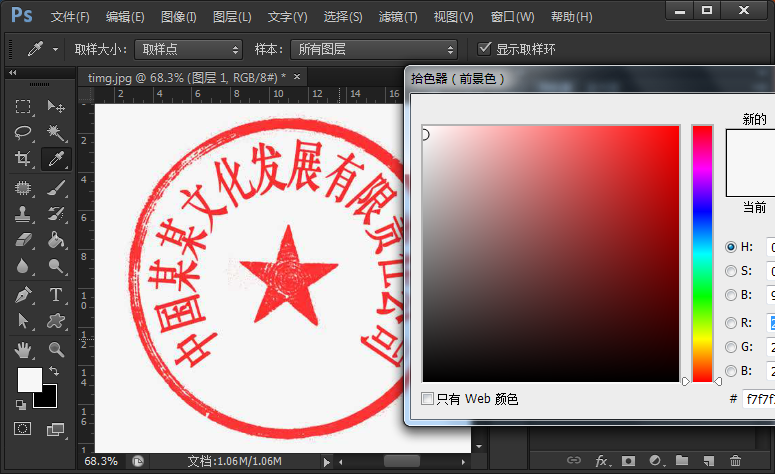Image resolution: width=775 pixels, height=474 pixels.
Task: Select the History Brush tool
Action: (55, 214)
